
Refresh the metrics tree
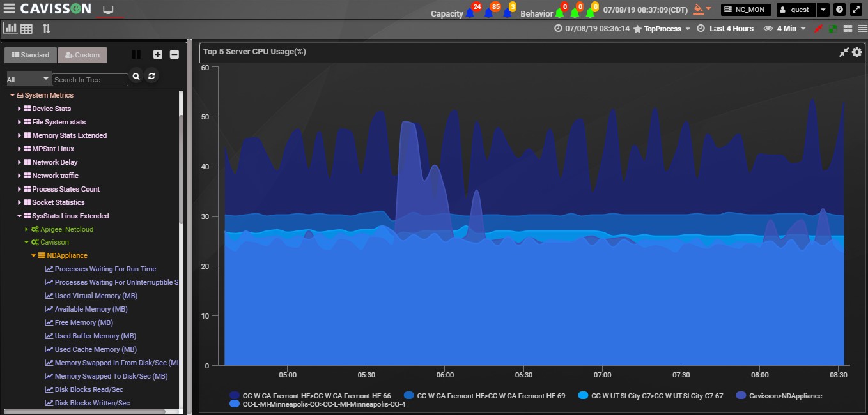pos(151,76)
